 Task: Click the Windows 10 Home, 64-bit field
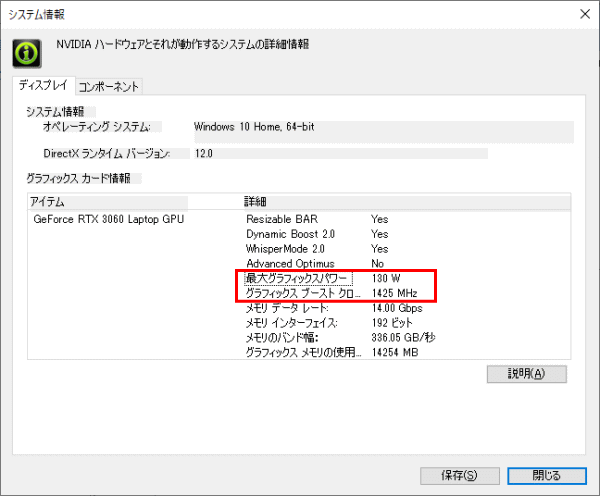pos(383,132)
